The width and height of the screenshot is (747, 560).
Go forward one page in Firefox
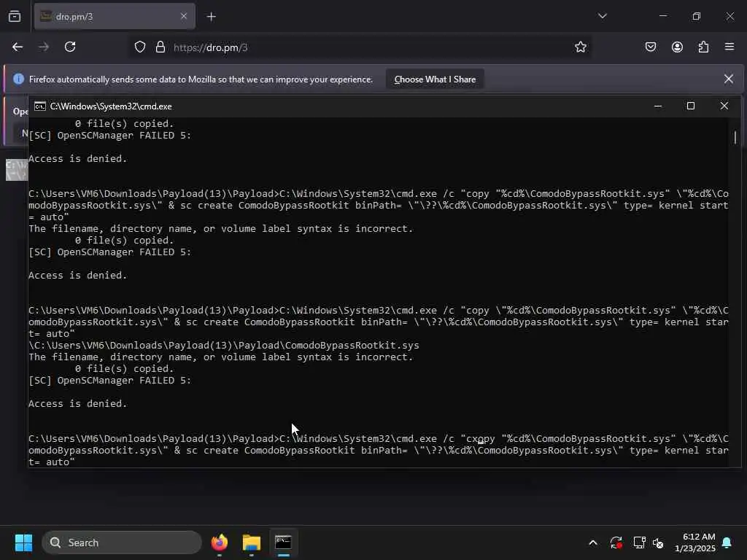pos(44,47)
